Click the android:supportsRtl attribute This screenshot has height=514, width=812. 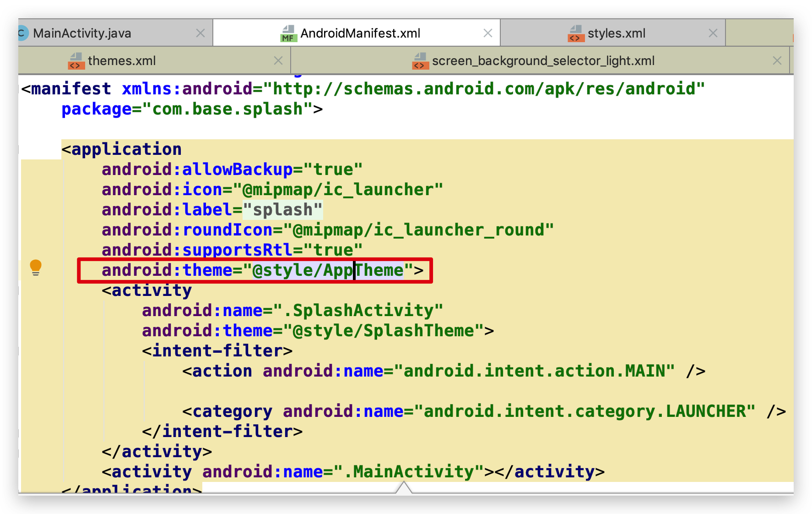(197, 250)
